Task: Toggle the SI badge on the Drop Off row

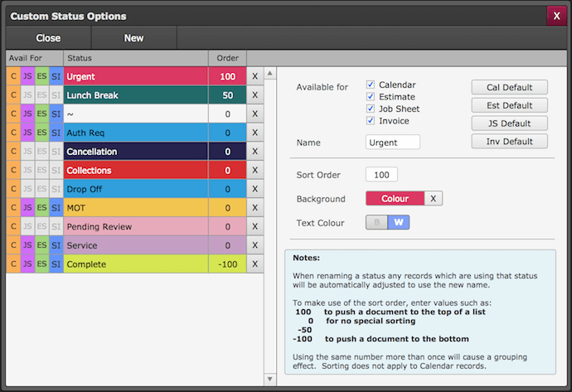Action: click(x=56, y=189)
